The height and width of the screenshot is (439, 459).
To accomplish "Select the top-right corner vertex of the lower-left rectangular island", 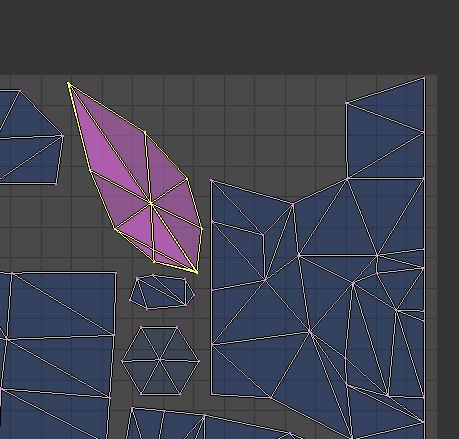I will coord(116,273).
